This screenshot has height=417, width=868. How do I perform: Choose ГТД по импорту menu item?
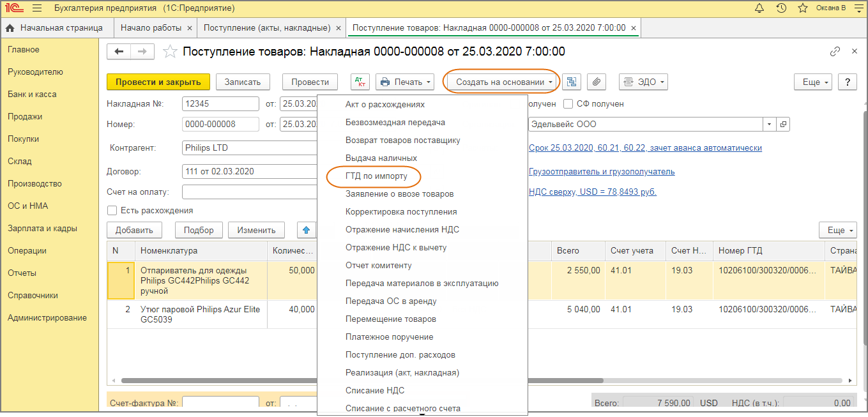376,176
